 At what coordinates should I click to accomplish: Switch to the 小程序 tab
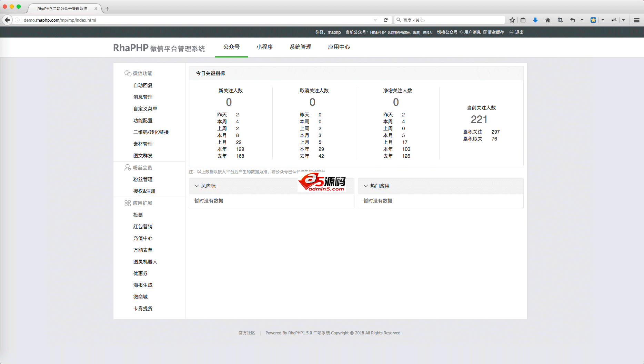264,47
